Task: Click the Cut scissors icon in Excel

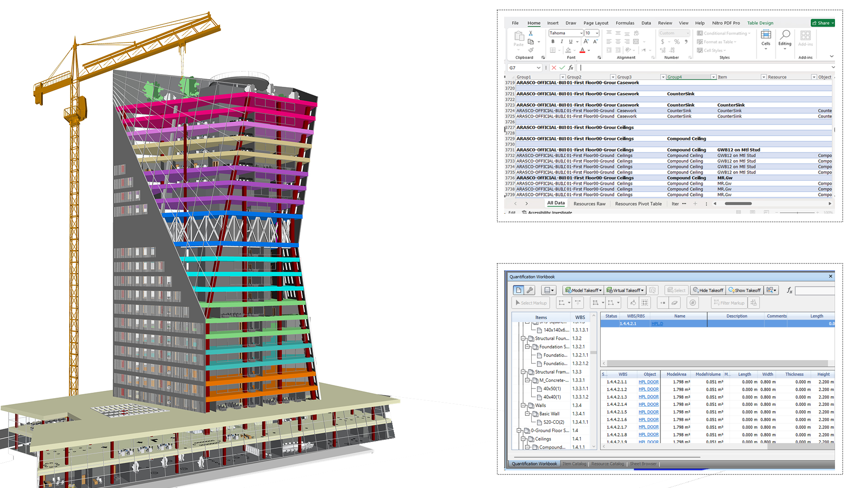Action: tap(531, 33)
